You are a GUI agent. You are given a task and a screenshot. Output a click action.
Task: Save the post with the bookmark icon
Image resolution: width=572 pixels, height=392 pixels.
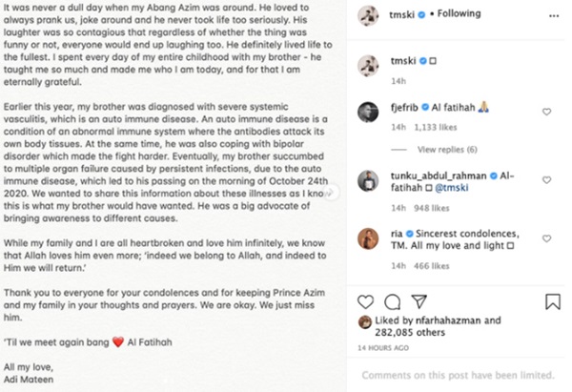coord(551,302)
